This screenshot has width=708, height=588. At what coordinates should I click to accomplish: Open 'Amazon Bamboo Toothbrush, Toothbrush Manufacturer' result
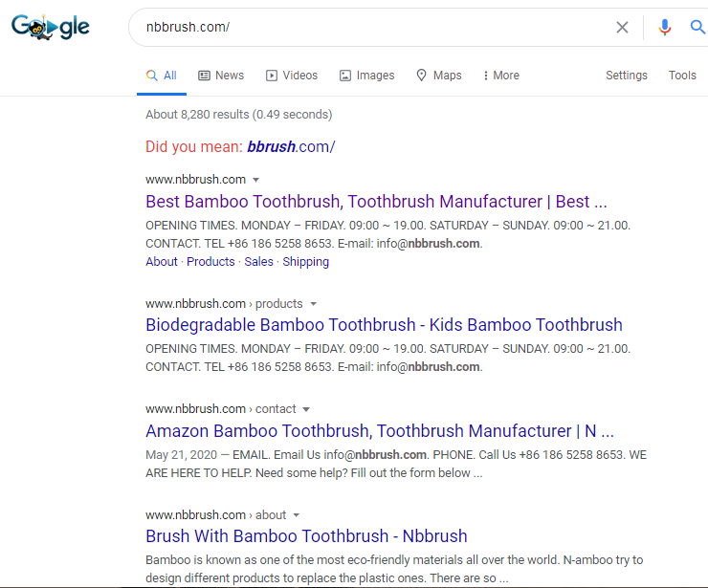click(380, 431)
